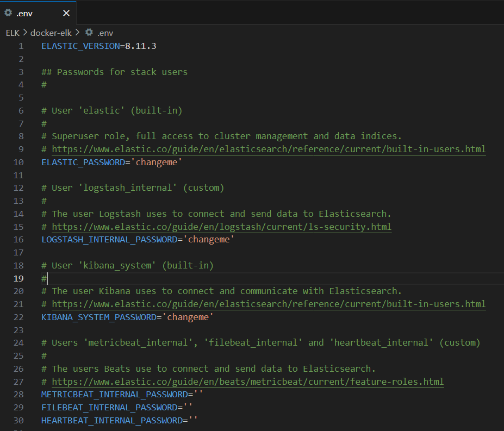The width and height of the screenshot is (504, 431).
Task: Click line number 30 in gutter
Action: pyautogui.click(x=18, y=420)
